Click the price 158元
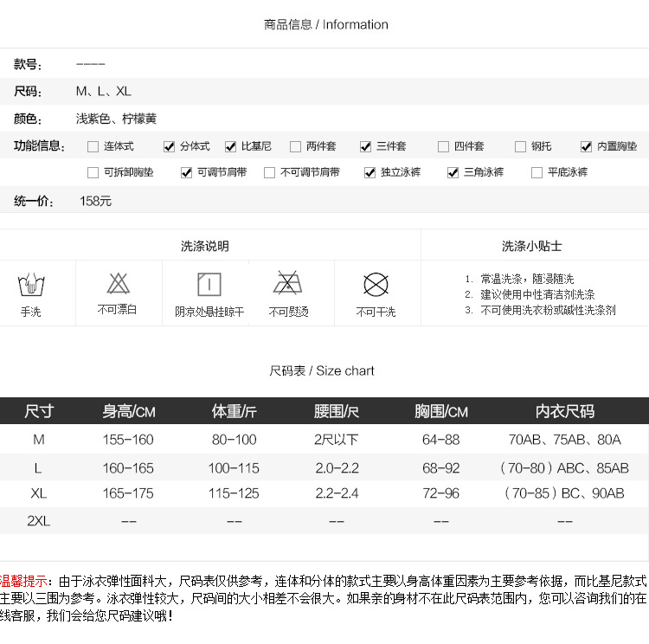 [x=95, y=202]
